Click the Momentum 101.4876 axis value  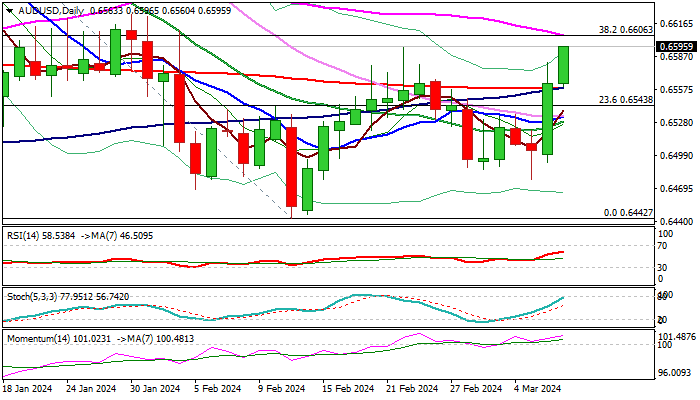[x=678, y=337]
